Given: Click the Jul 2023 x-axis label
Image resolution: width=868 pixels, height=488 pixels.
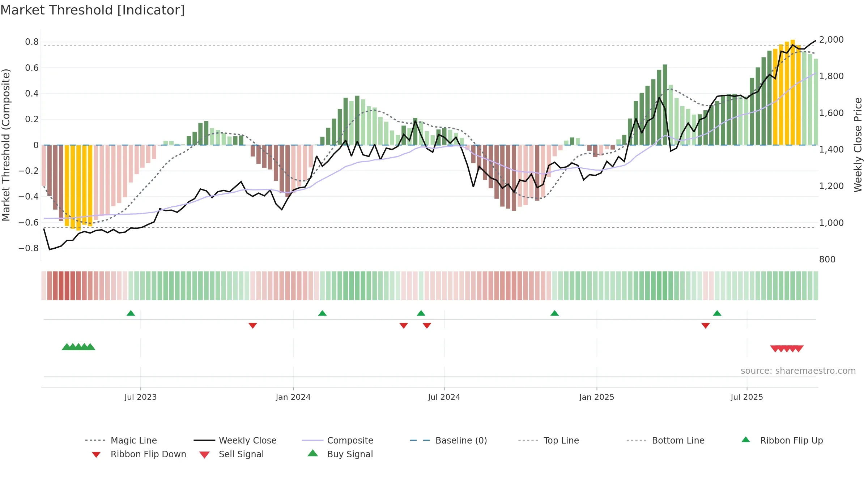Looking at the screenshot, I should pyautogui.click(x=141, y=397).
